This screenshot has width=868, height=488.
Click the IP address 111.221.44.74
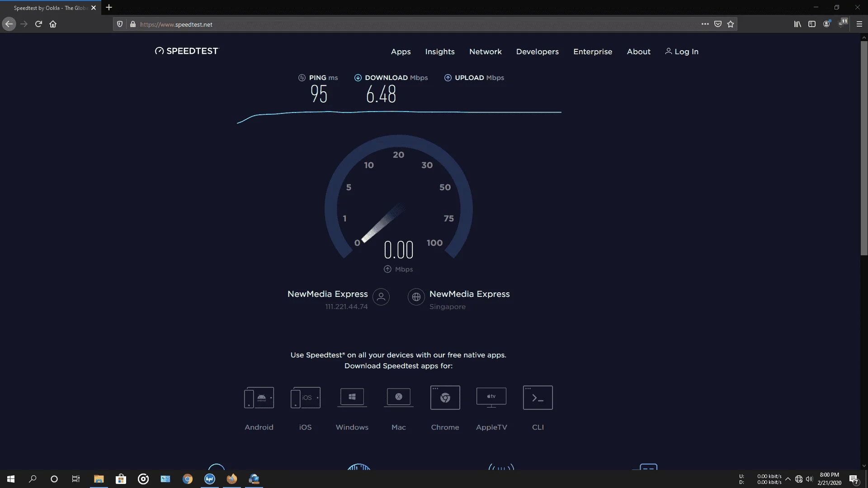[x=346, y=306]
